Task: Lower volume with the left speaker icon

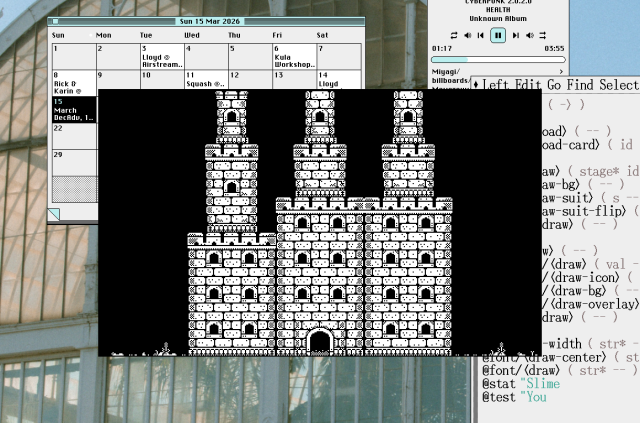Action: click(468, 36)
